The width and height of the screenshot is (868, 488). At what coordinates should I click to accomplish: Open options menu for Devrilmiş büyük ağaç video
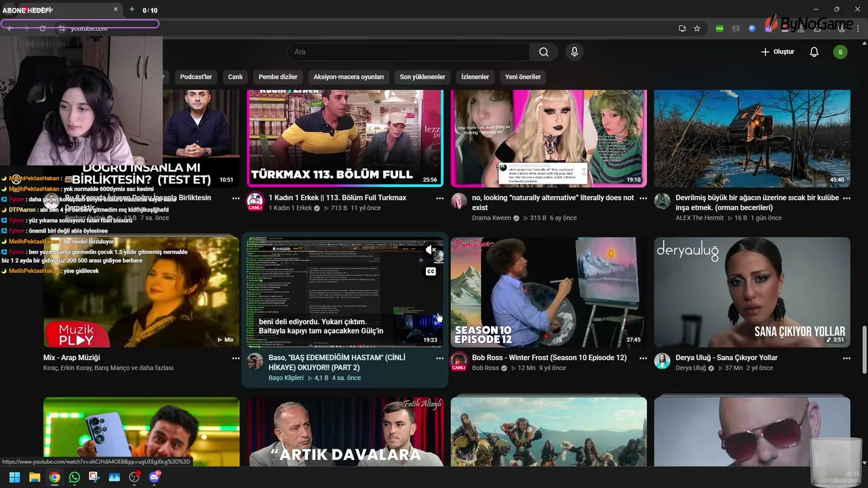846,199
